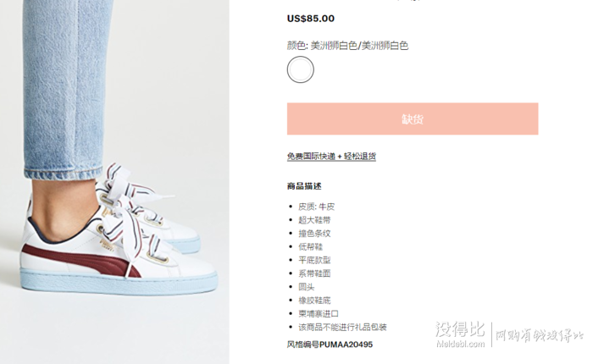593x364 pixels.
Task: Click the US$85.00 price text
Action: (x=311, y=19)
